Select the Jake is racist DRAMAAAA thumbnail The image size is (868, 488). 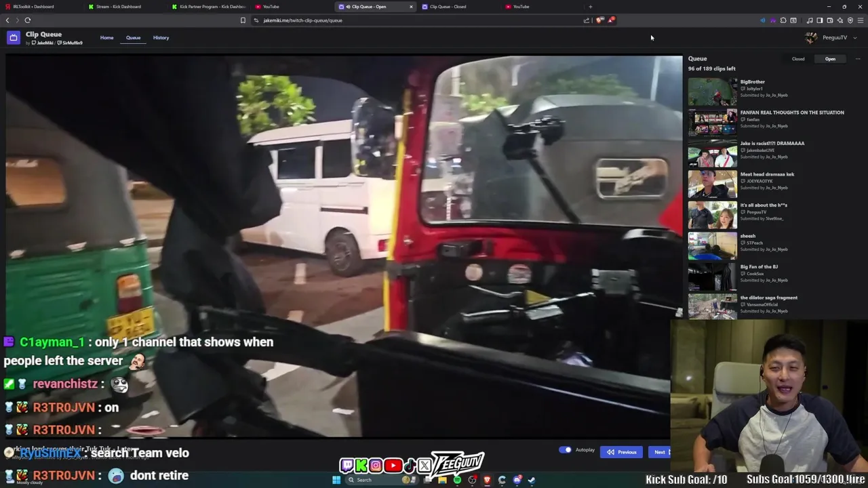coord(713,153)
